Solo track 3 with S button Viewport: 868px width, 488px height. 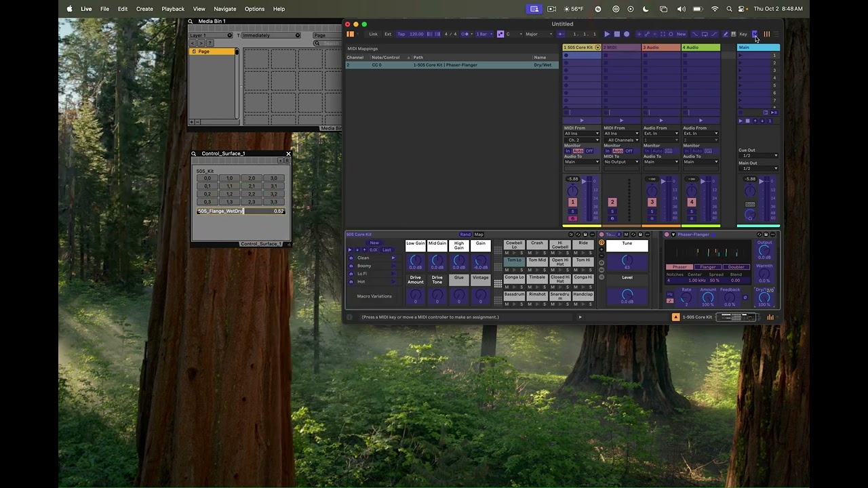[652, 211]
